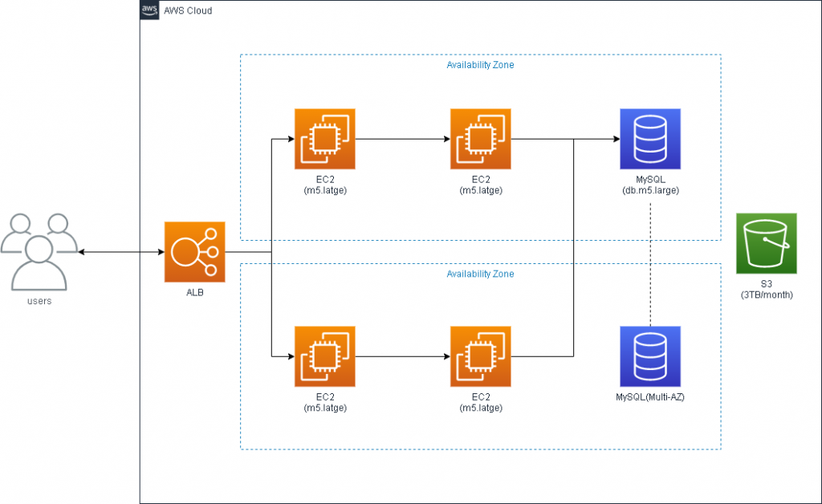Select the "(3TB/month)" storage text
Screen dimensions: 822x504
[767, 295]
